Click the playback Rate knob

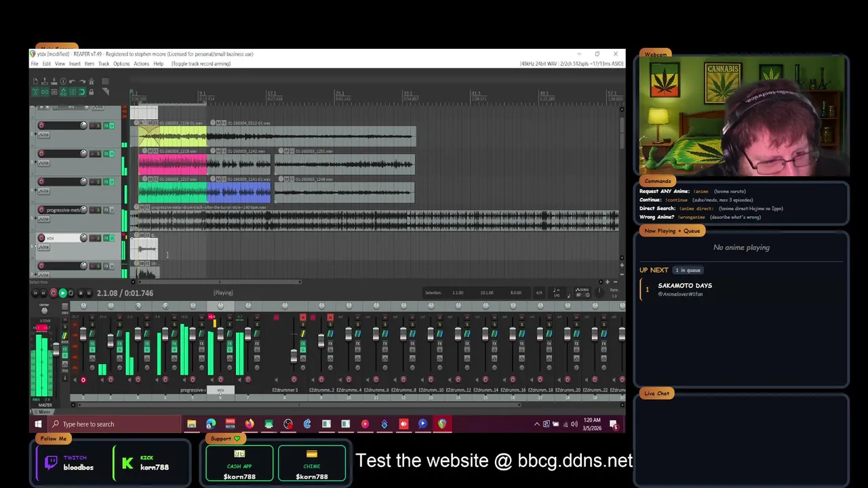pos(599,291)
